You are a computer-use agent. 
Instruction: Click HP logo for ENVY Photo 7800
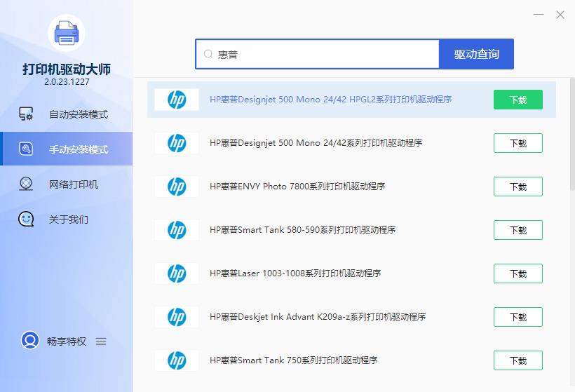coord(177,187)
